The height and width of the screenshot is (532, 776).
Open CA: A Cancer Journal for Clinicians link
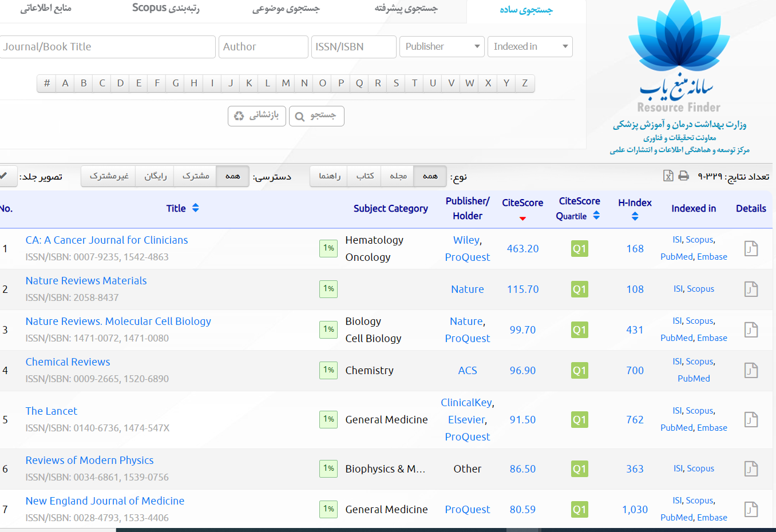click(106, 240)
